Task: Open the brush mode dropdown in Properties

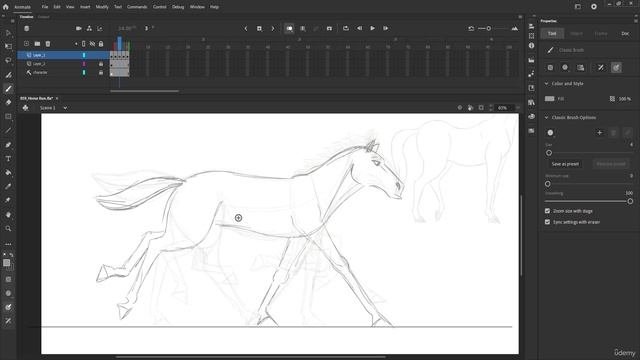Action: [x=565, y=68]
